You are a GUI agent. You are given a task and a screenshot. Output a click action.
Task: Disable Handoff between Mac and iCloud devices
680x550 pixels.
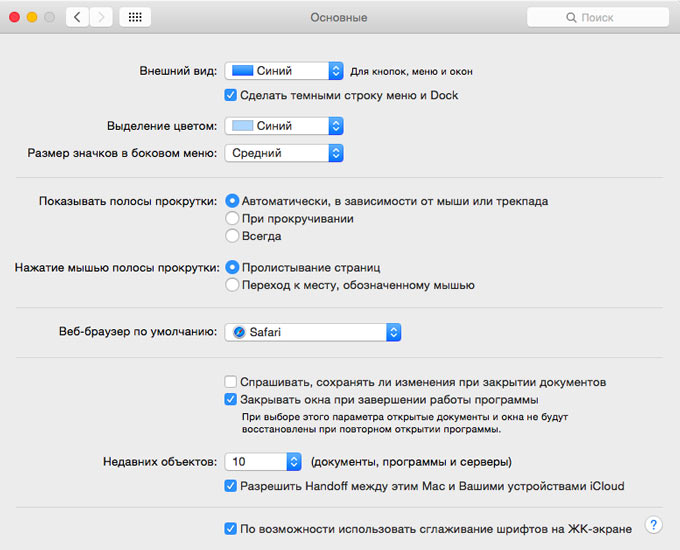pos(231,487)
